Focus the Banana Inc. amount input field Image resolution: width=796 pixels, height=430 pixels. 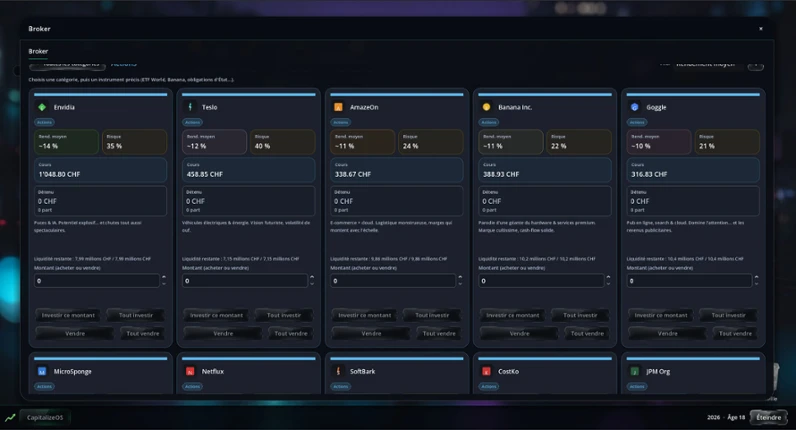[542, 281]
